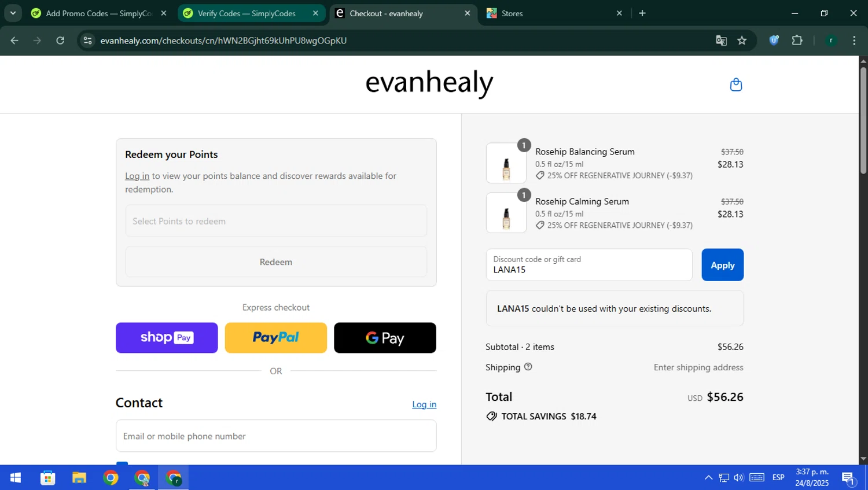Click the Google Translate icon in address bar
This screenshot has width=868, height=490.
coord(721,40)
